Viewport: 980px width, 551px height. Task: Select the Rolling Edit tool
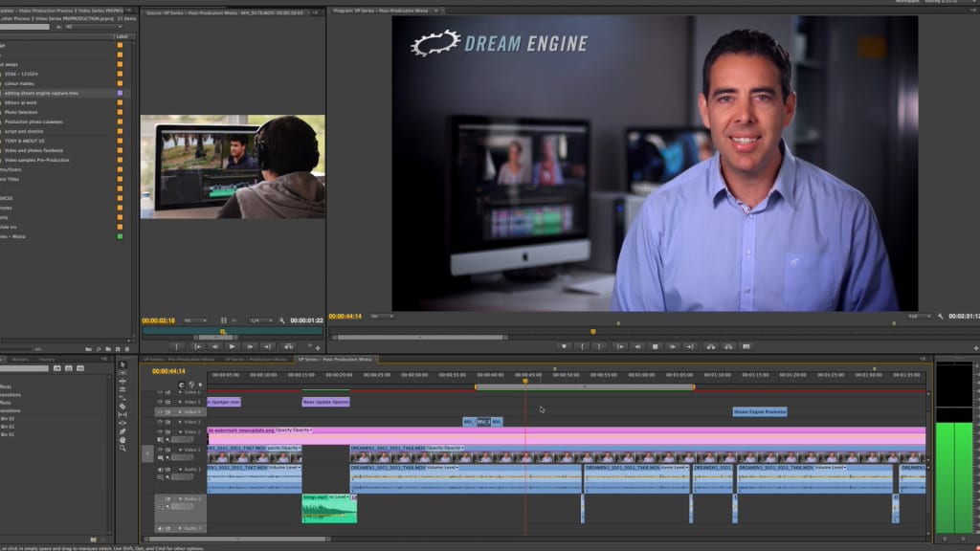coord(122,389)
